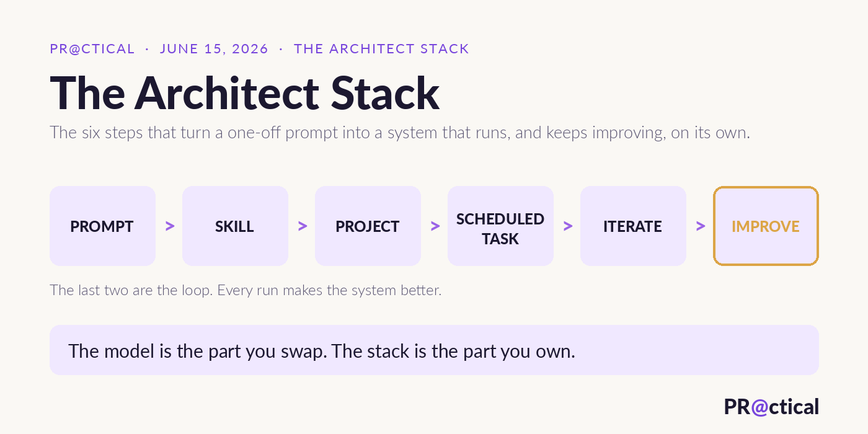Click the PR@CTICAL label in header line
The width and height of the screenshot is (868, 434).
point(92,49)
